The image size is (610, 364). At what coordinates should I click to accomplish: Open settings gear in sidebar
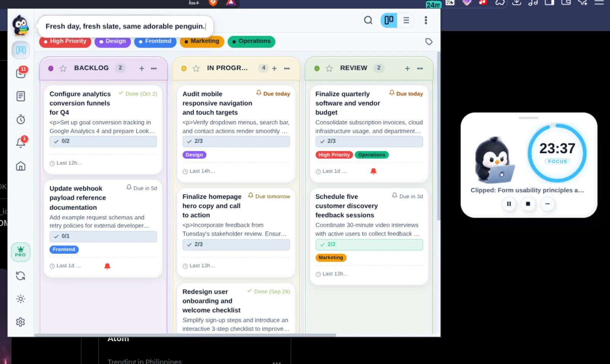pos(21,322)
